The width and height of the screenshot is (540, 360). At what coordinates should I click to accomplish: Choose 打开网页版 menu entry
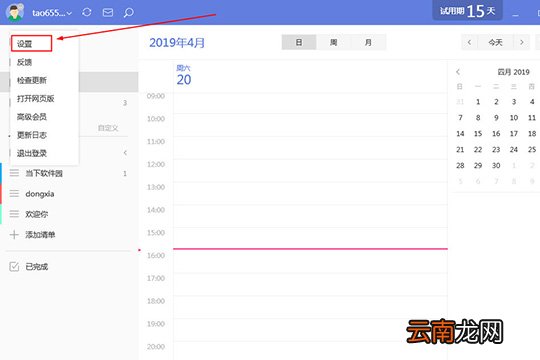coord(35,99)
